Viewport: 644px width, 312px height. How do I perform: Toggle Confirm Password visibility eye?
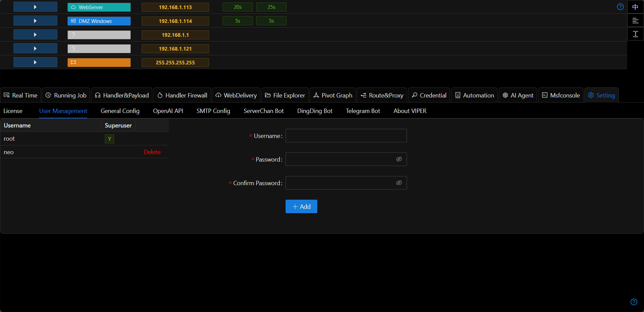(x=399, y=183)
